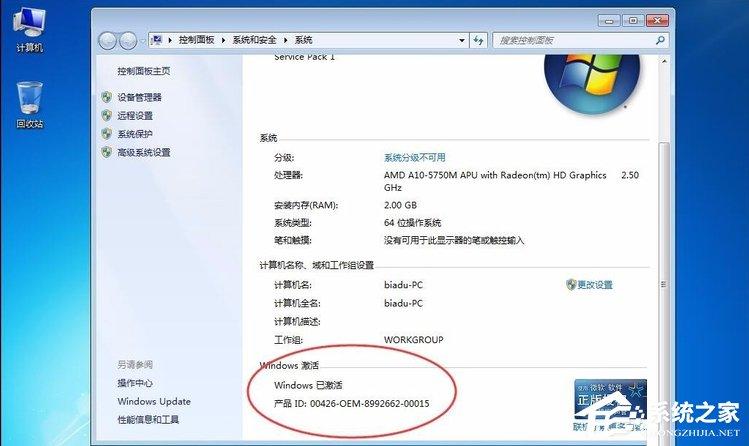Open 设备管理器 link
Image resolution: width=749 pixels, height=446 pixels.
click(139, 97)
